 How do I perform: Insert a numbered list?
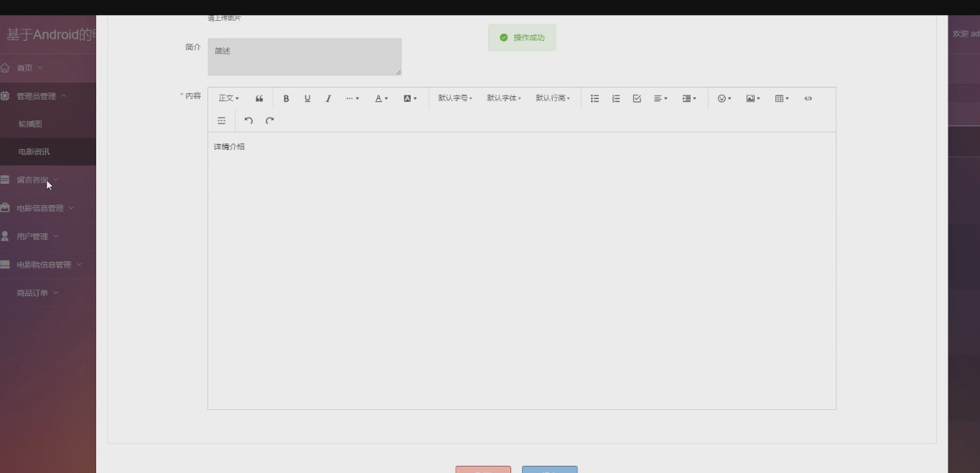(616, 98)
